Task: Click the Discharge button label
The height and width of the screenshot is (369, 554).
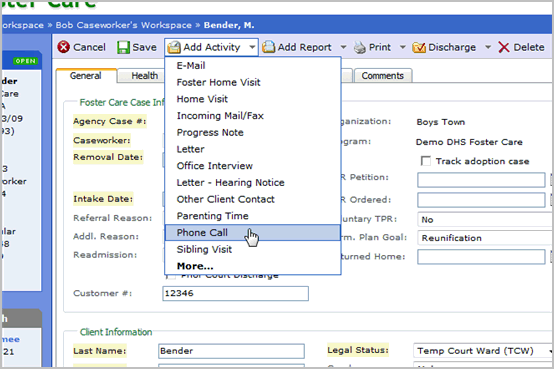Action: (452, 47)
